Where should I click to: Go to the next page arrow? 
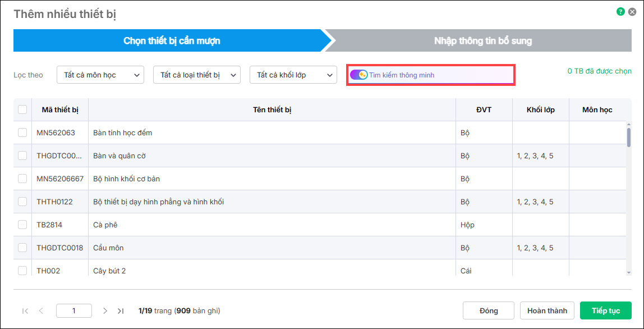click(x=105, y=310)
